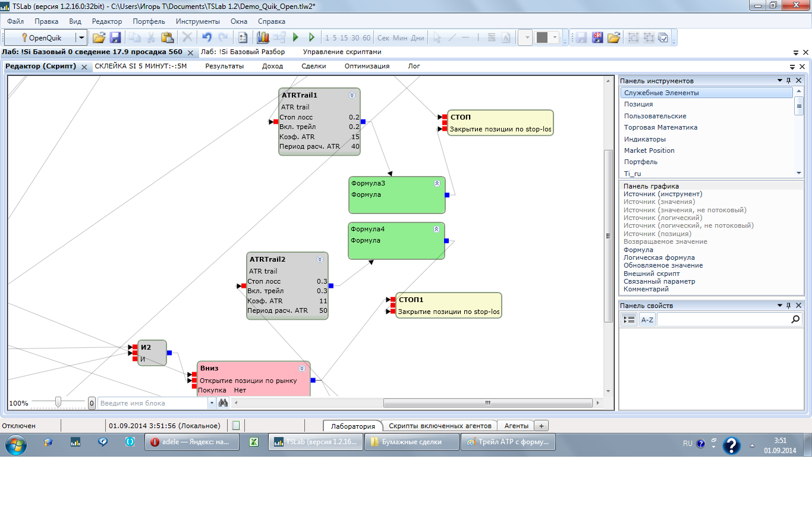Click the zoom slider handle
812x512 pixels.
(x=58, y=403)
